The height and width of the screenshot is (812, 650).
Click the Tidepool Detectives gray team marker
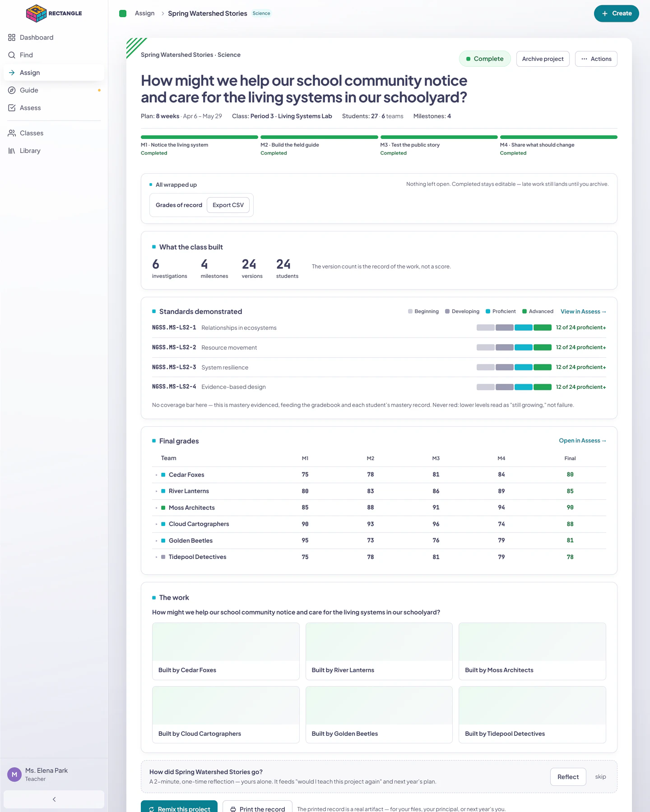[x=163, y=557]
